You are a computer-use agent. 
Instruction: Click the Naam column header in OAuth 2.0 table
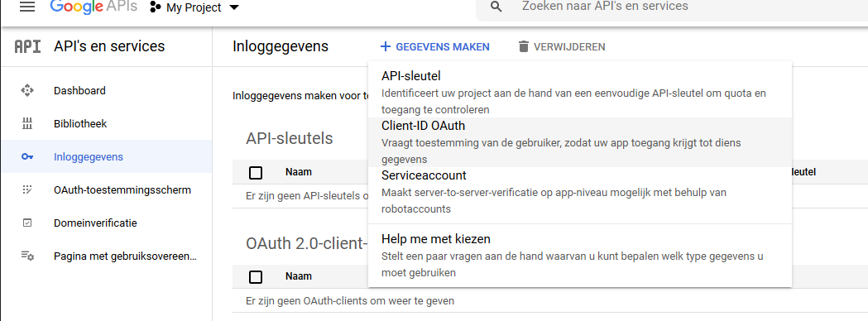click(299, 276)
